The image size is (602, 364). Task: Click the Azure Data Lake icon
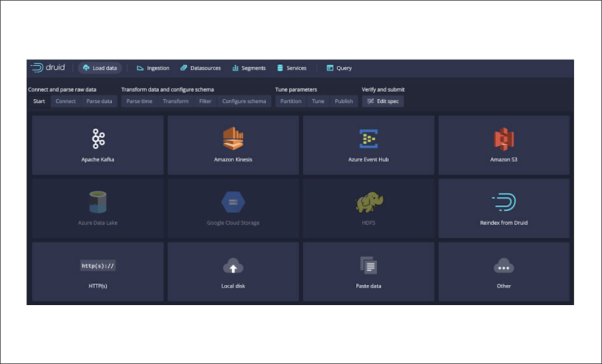98,202
